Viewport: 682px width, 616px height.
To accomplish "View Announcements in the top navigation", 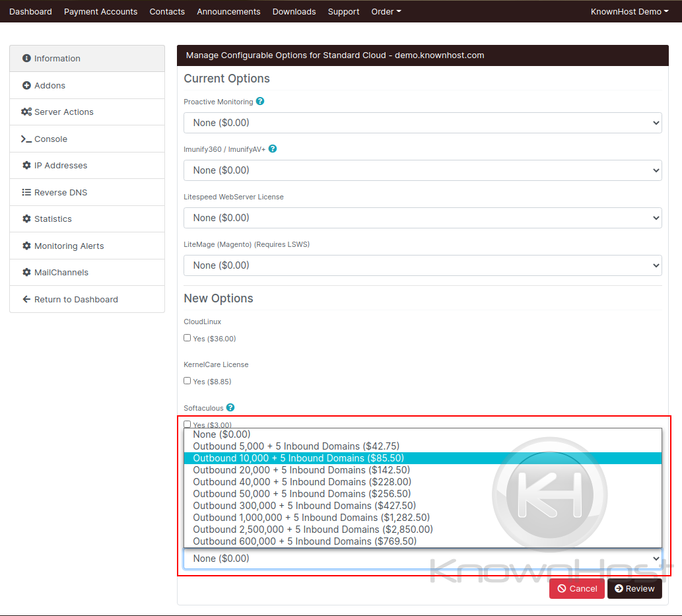I will pos(228,12).
